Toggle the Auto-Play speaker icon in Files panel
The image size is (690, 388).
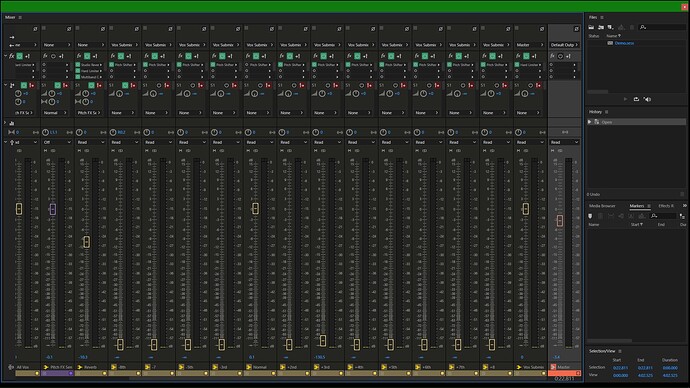pyautogui.click(x=647, y=99)
